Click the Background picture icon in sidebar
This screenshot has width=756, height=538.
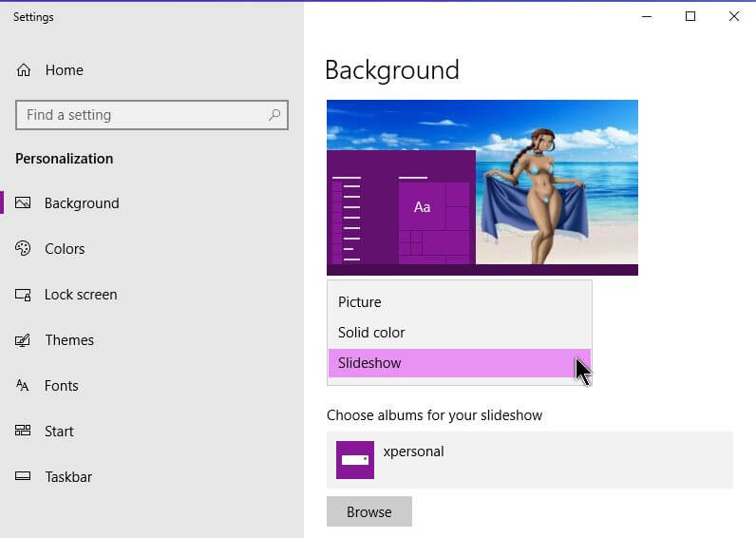click(x=23, y=202)
